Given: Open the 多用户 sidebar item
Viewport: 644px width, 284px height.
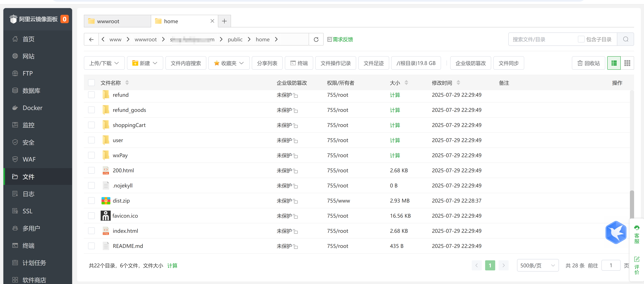Looking at the screenshot, I should 38,228.
